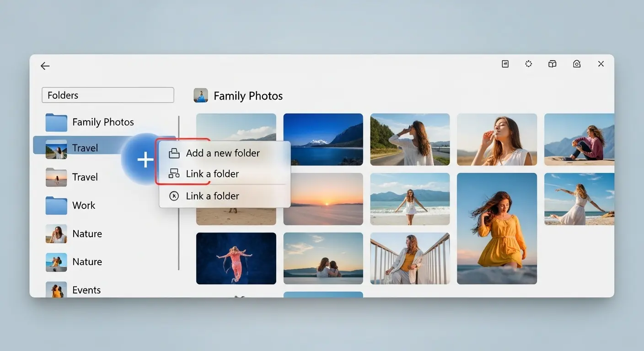Screen dimensions: 644x351
Task: Select Link a folder with shapes icon
Action: coord(212,174)
